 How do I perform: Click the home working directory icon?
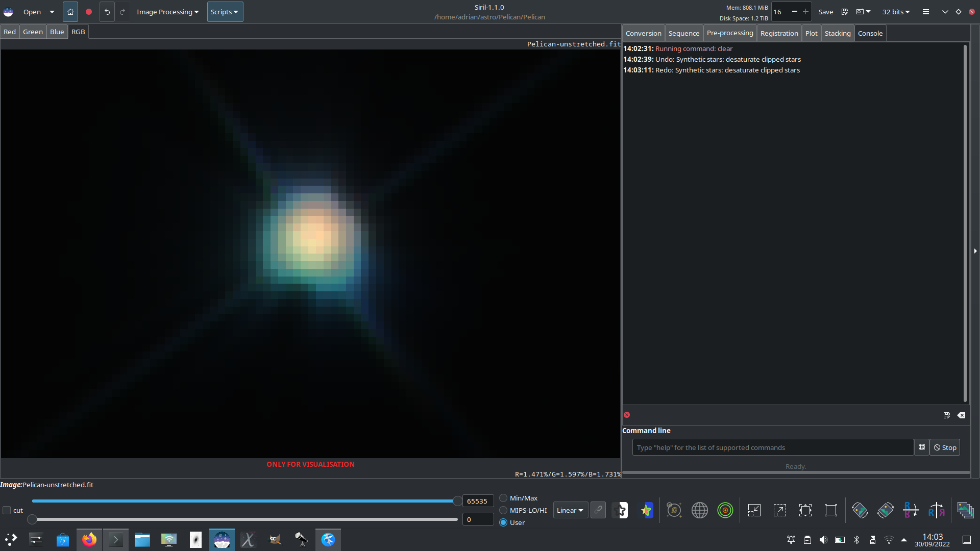[70, 12]
